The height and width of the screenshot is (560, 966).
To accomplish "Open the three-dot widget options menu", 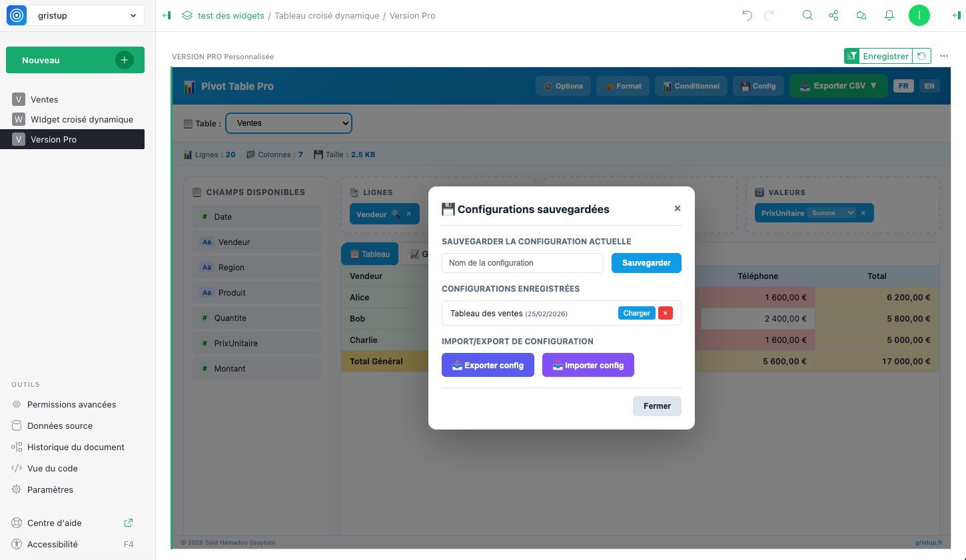I will 943,56.
